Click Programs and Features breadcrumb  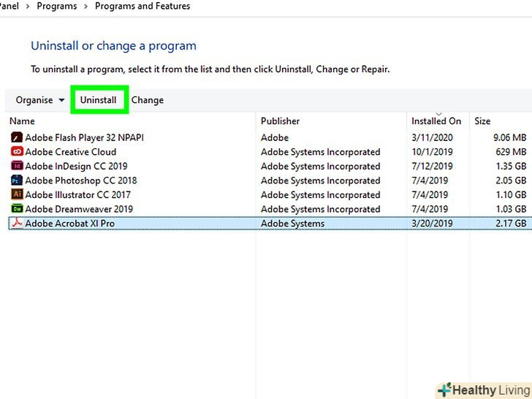(x=142, y=6)
